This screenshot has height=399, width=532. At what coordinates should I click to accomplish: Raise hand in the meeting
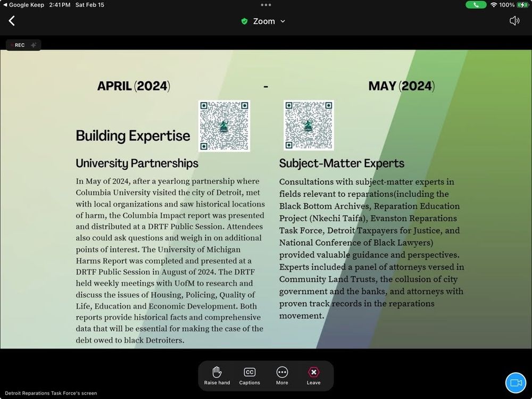217,376
